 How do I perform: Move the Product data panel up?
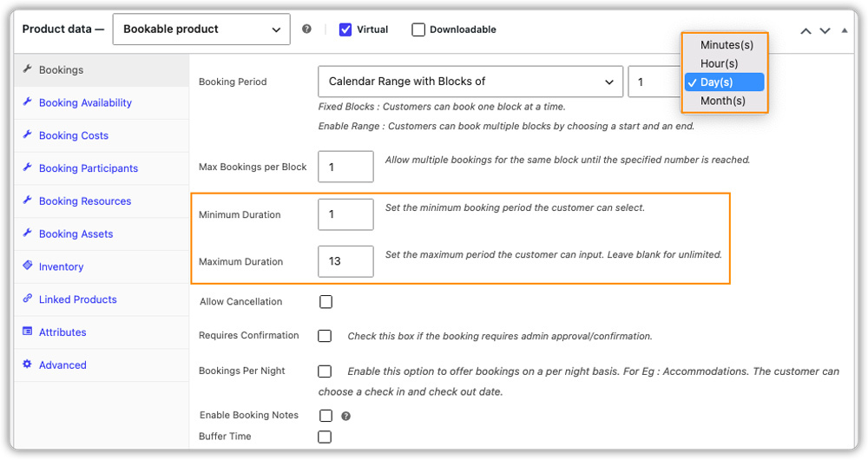click(806, 30)
